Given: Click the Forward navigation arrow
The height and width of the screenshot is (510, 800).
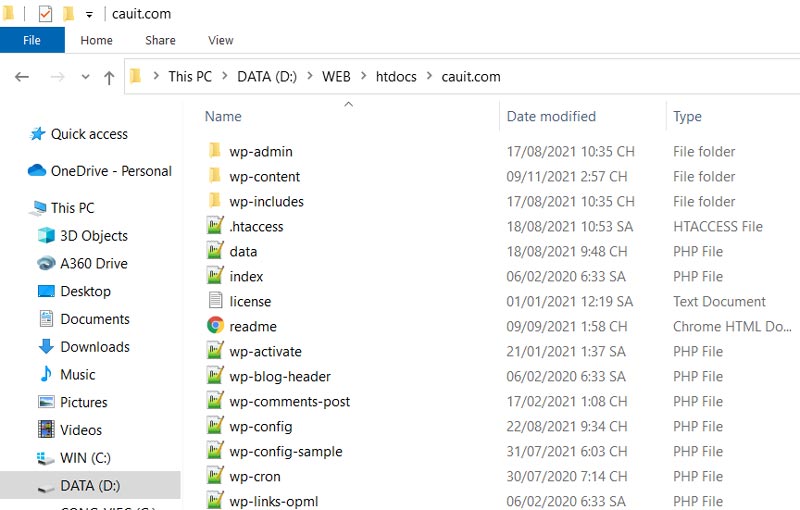Looking at the screenshot, I should tap(58, 77).
